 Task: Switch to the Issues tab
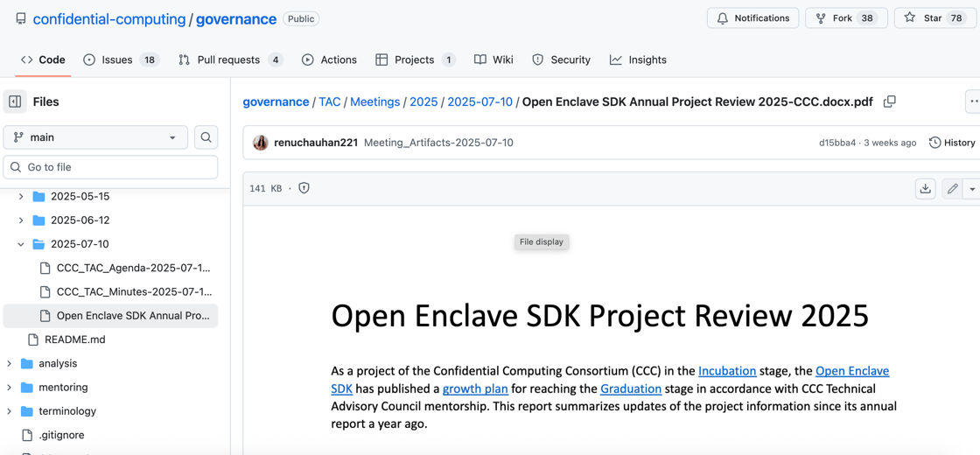click(x=121, y=59)
